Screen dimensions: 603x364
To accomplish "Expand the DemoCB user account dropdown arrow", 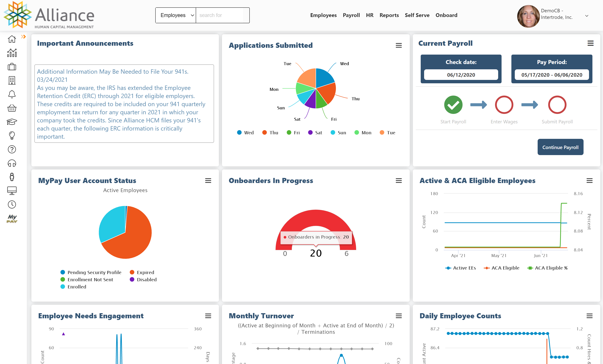I will [587, 16].
